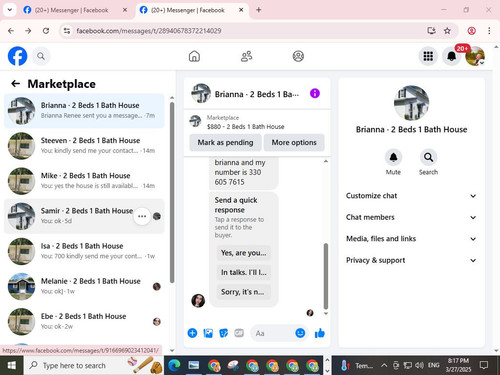This screenshot has height=375, width=500.
Task: Reload the page with the refresh icon
Action: click(46, 31)
